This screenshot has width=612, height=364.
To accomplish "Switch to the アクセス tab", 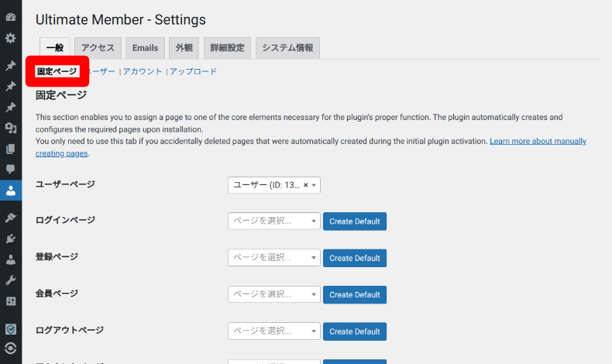I will [98, 48].
